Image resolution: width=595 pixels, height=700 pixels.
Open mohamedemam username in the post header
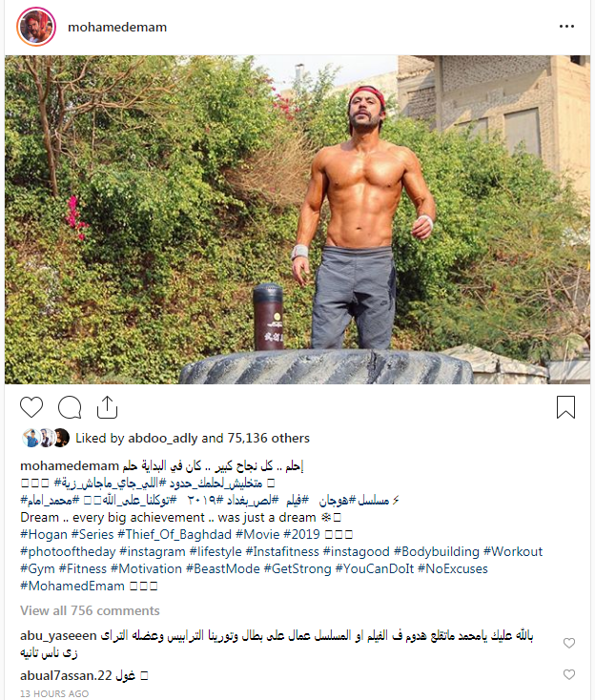117,28
